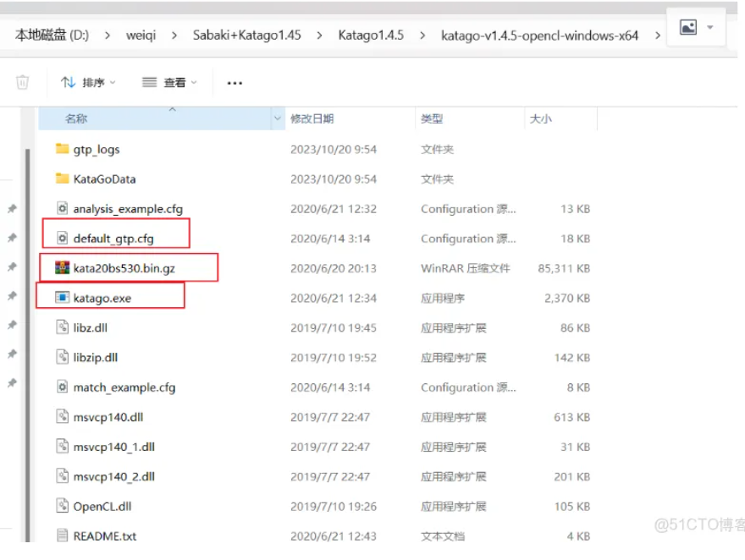Select the msvcp140_2.dll file icon

click(x=63, y=476)
